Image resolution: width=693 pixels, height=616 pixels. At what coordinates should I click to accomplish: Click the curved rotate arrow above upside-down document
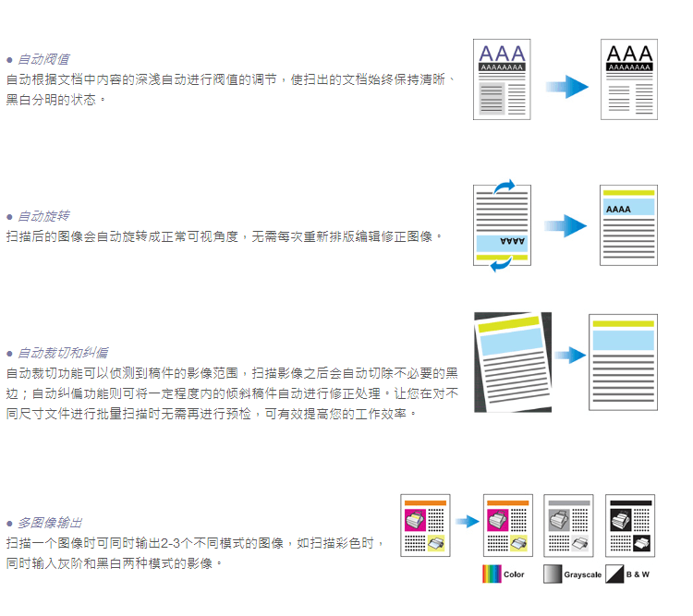(505, 186)
